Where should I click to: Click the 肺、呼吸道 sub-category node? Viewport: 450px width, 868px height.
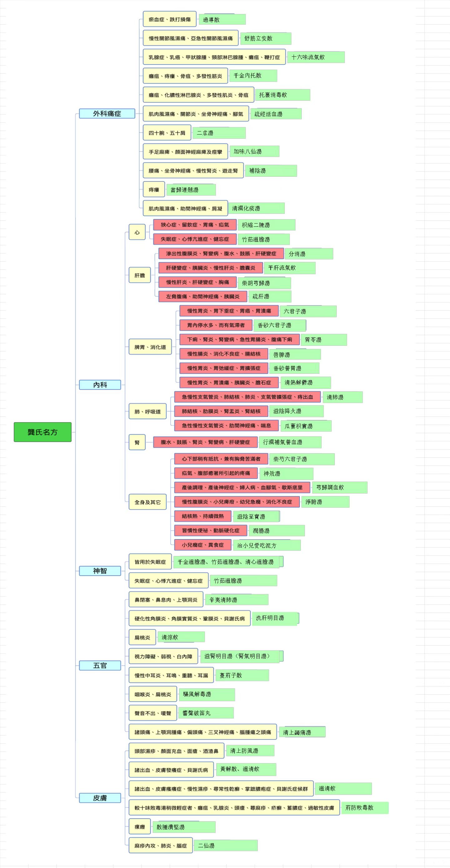[147, 412]
